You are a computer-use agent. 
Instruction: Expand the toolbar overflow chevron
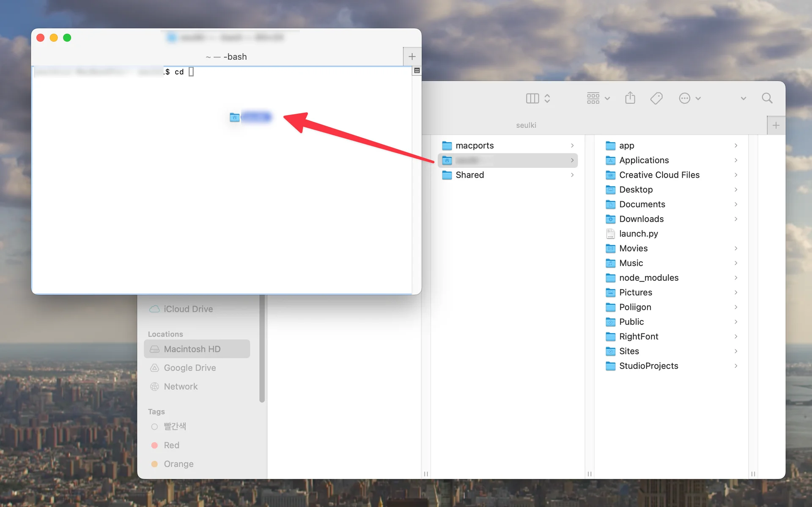743,99
